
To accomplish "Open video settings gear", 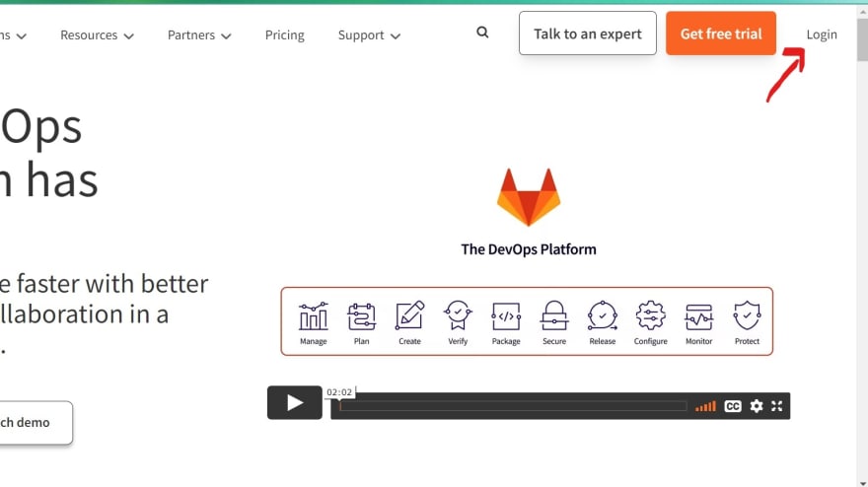I will [757, 406].
